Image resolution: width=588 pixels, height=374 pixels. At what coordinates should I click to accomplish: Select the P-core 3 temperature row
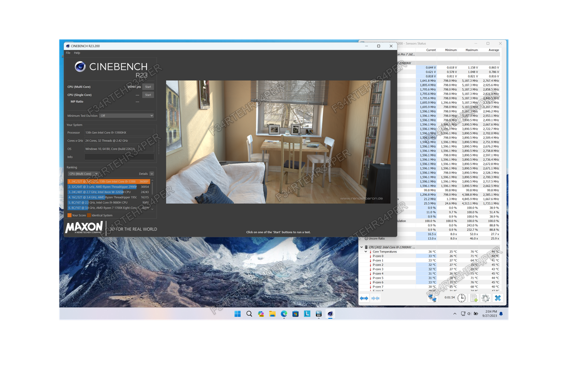pos(430,269)
